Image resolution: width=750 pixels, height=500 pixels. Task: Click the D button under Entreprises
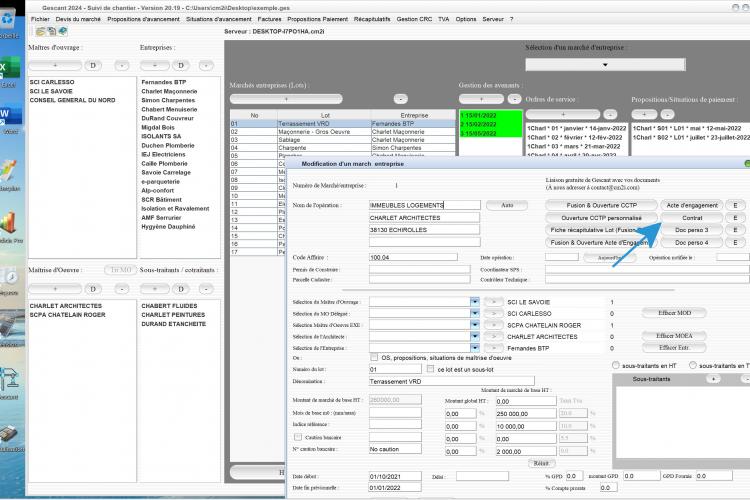181,66
